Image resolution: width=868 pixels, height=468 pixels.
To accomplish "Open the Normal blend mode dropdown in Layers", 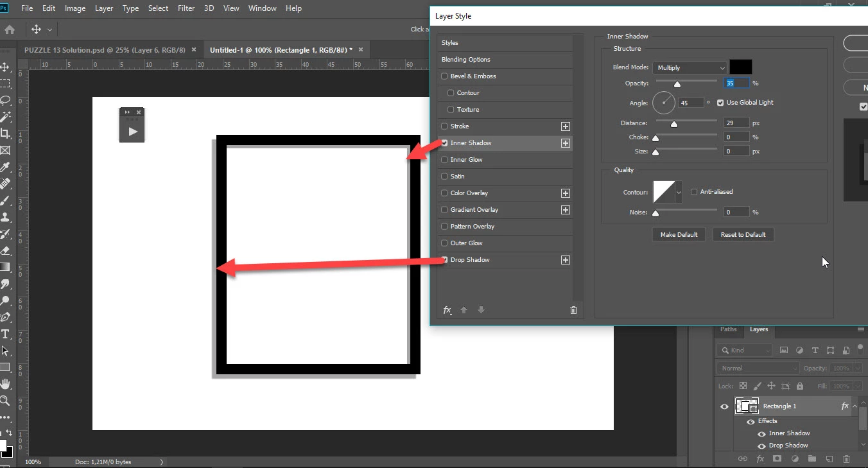I will [758, 368].
